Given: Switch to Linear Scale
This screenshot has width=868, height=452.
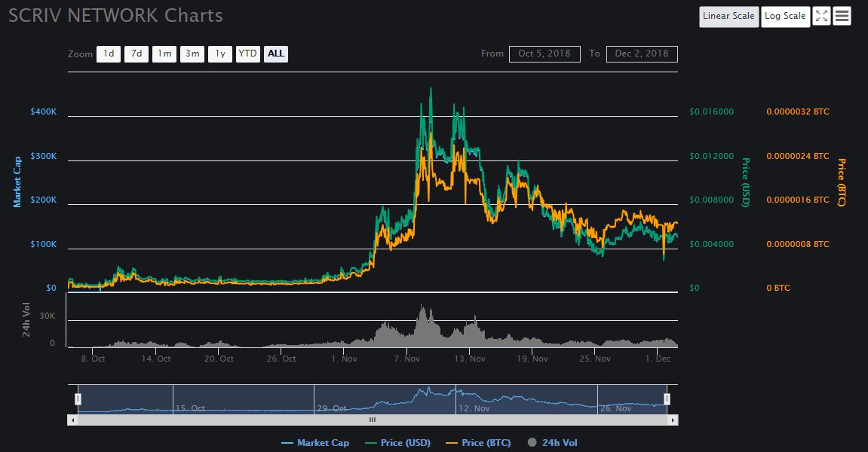Looking at the screenshot, I should tap(728, 16).
